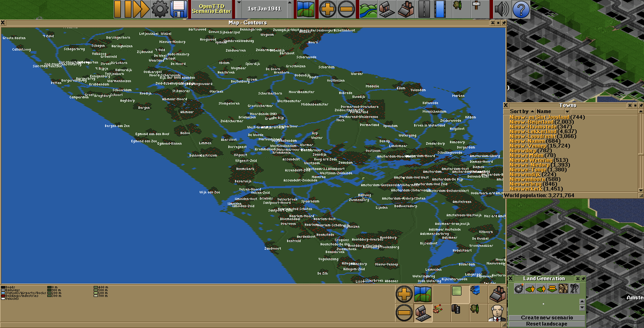The image size is (644, 328).
Task: Click the 1st Jan 1941 date button
Action: (264, 9)
